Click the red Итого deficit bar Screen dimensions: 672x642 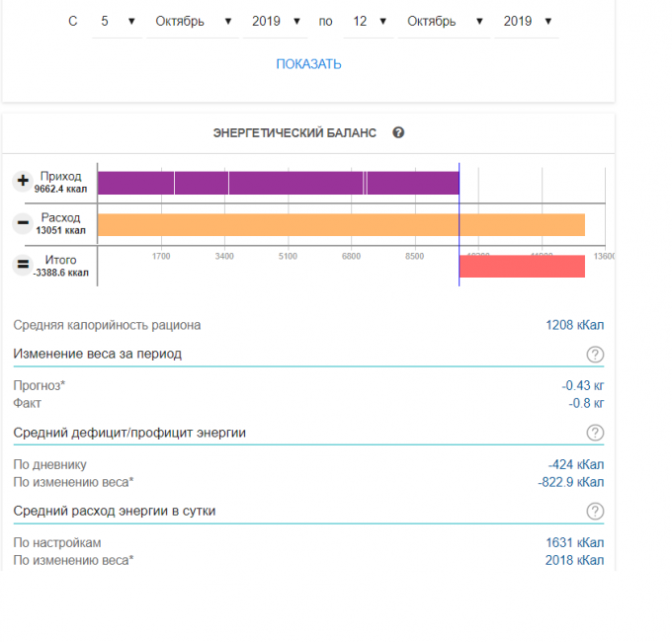[522, 267]
